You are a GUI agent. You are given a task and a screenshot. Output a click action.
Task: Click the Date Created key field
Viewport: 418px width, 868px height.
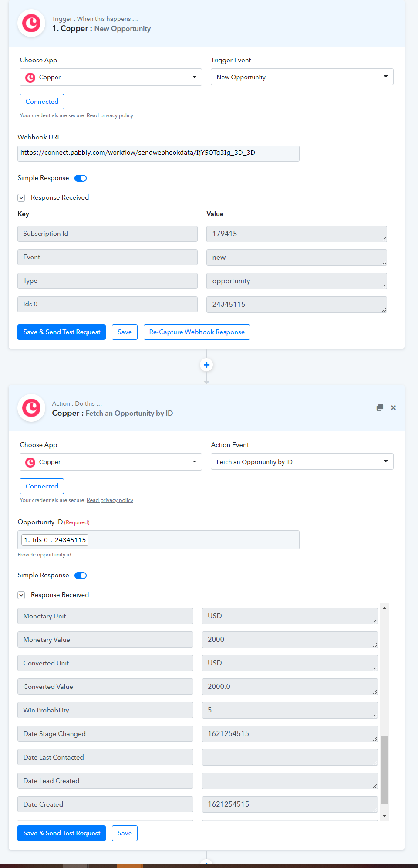(x=105, y=804)
